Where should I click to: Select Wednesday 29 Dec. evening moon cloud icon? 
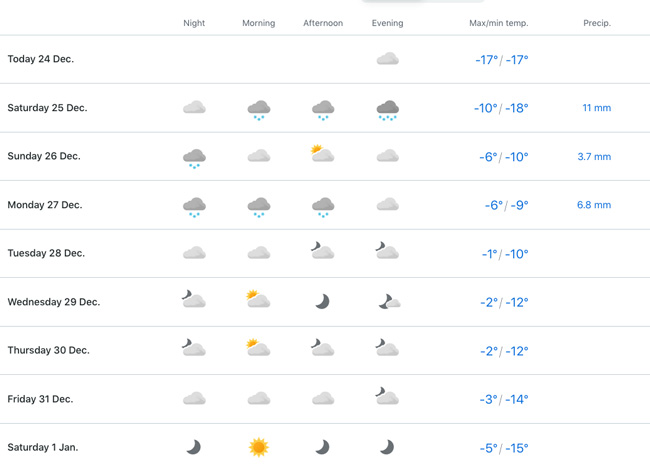point(389,301)
